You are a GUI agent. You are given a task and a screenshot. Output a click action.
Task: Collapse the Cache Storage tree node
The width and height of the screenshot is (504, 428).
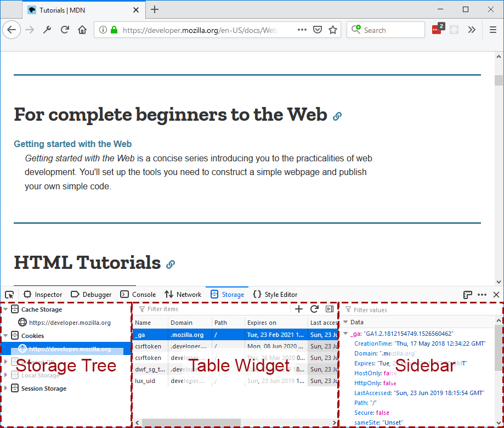(5, 309)
